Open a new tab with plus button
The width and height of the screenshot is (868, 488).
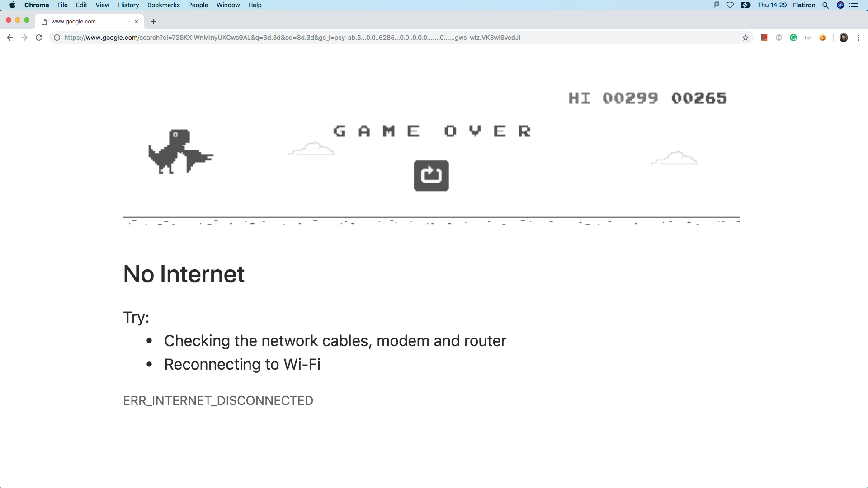tap(154, 22)
